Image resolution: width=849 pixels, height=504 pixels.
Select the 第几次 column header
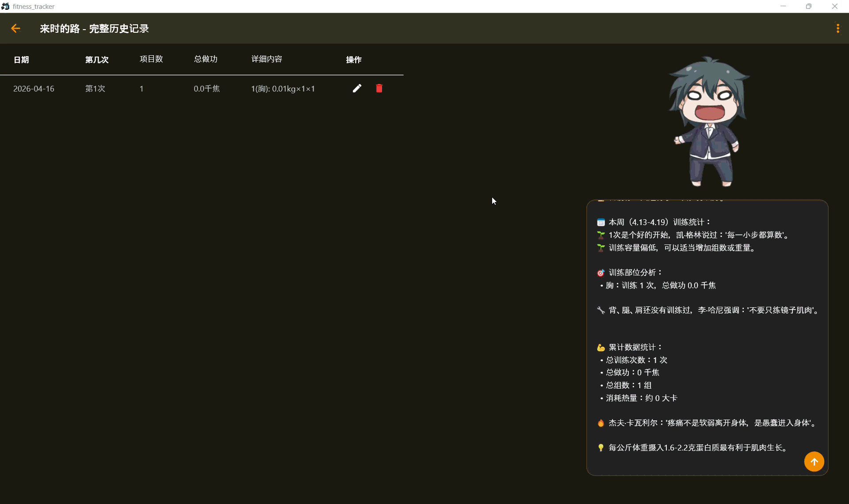tap(97, 60)
